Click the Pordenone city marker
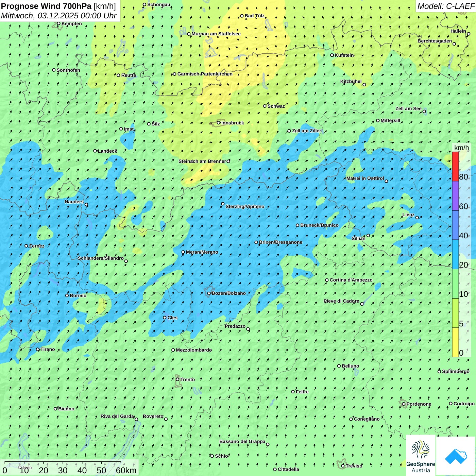The width and height of the screenshot is (476, 476). point(404,404)
